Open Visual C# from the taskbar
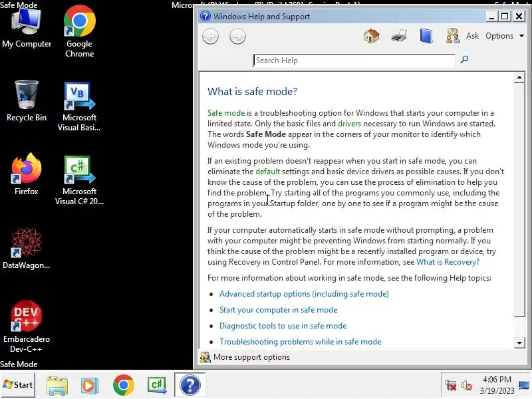Screen dimensions: 532x399 point(156,386)
